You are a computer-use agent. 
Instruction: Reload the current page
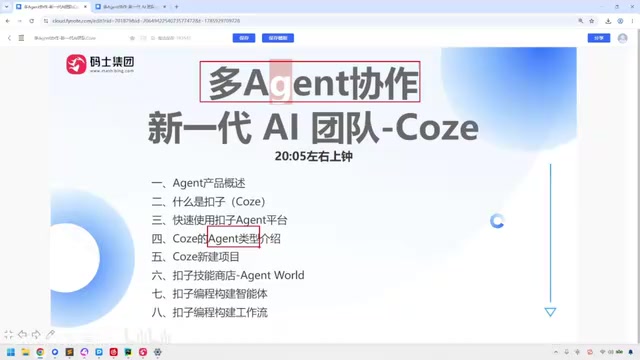[x=31, y=21]
